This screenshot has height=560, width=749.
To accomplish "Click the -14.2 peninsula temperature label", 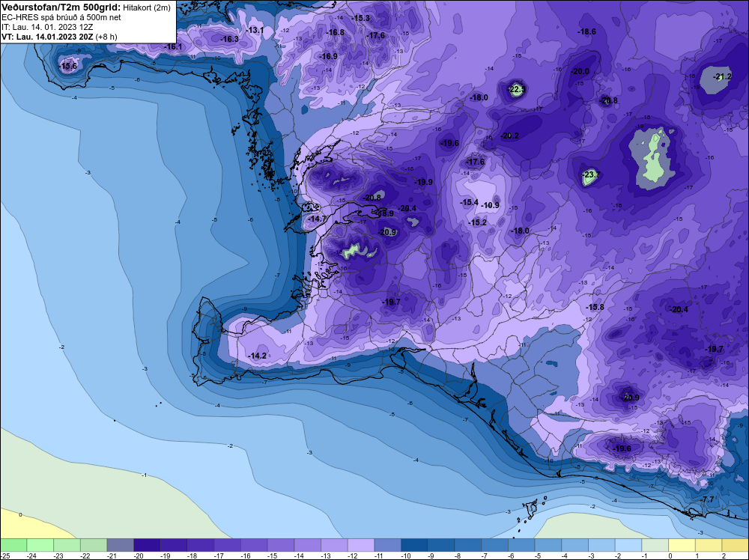I will pos(258,356).
